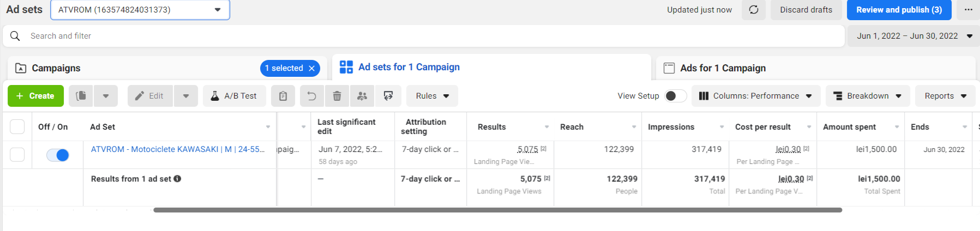The width and height of the screenshot is (980, 231).
Task: Click the Review and publish (3) button
Action: point(899,10)
